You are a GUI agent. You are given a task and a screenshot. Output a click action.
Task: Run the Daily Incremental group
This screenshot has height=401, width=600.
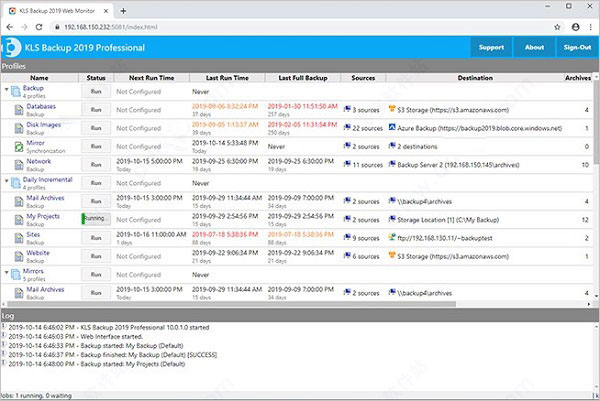point(96,183)
